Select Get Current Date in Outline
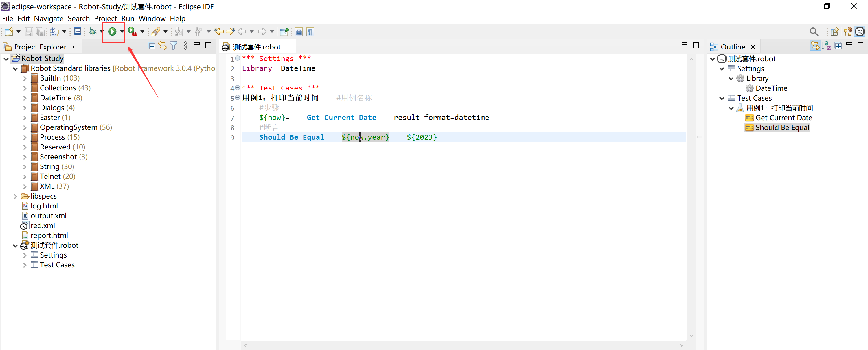The height and width of the screenshot is (350, 868). (x=783, y=118)
